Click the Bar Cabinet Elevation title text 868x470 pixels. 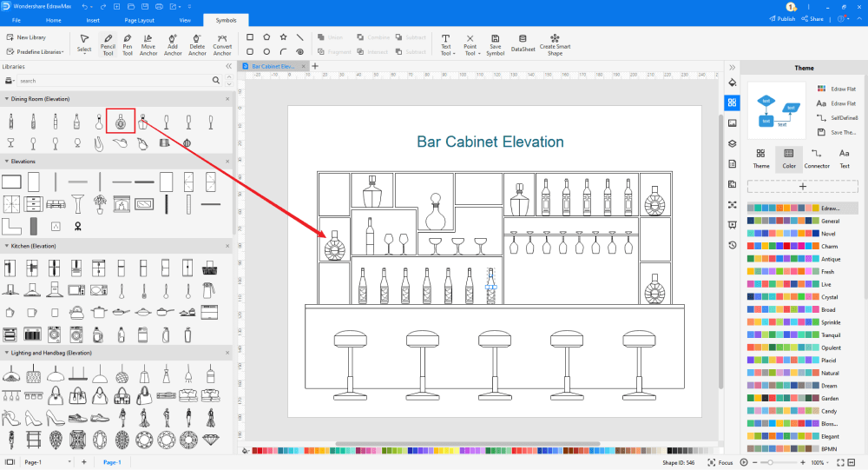coord(490,142)
